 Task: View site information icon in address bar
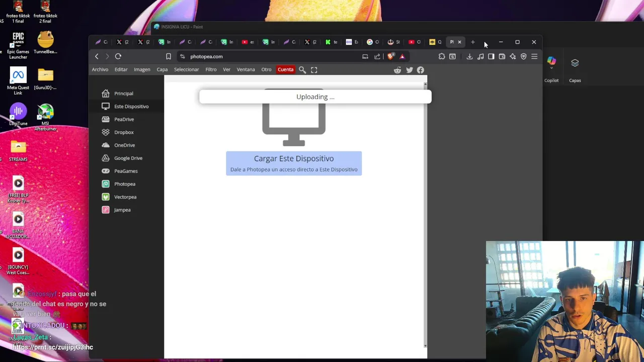click(x=183, y=56)
